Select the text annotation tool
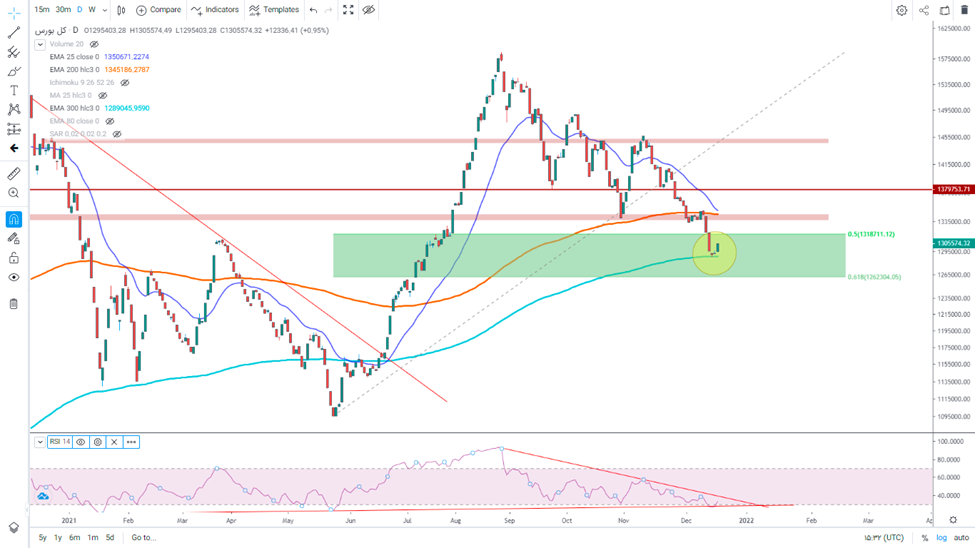The image size is (975, 548). click(14, 90)
